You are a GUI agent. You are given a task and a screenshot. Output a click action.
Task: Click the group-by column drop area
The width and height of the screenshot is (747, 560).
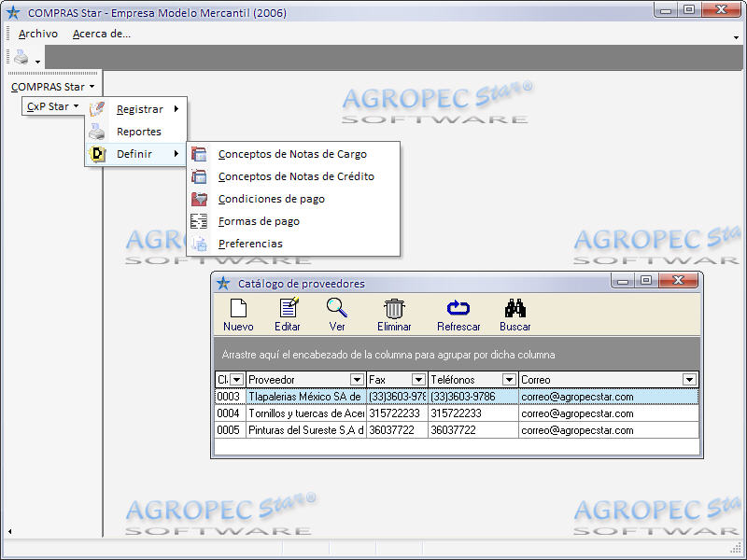457,355
